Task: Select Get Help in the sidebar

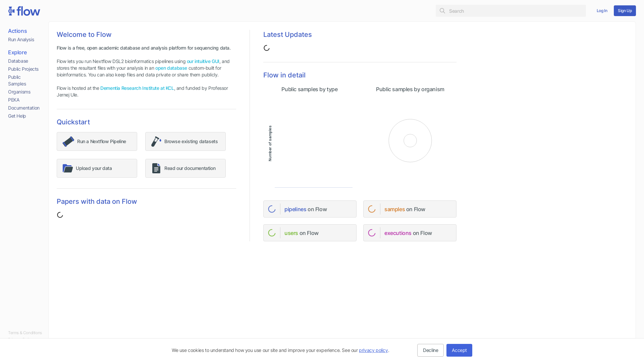Action: pyautogui.click(x=17, y=116)
